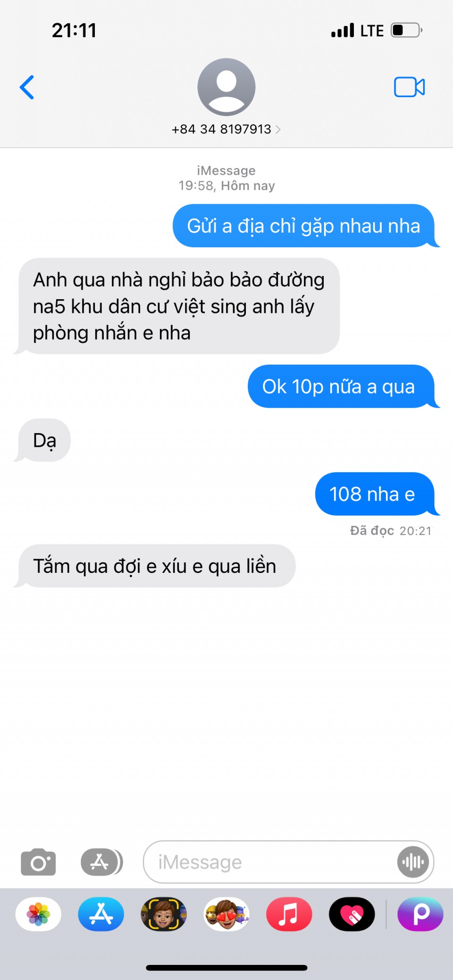The height and width of the screenshot is (980, 453).
Task: Start a FaceTime video call
Action: pos(409,87)
